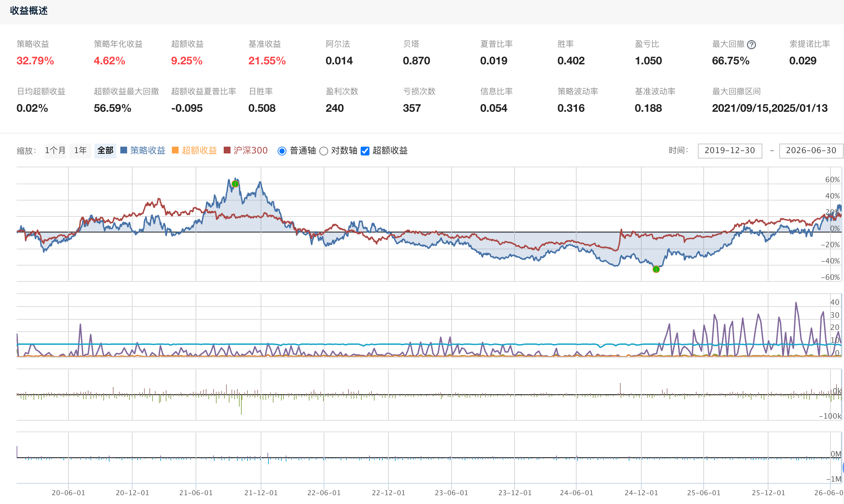Click the 沪深300 legend label
Screen dimensions: 844x504
click(x=250, y=150)
